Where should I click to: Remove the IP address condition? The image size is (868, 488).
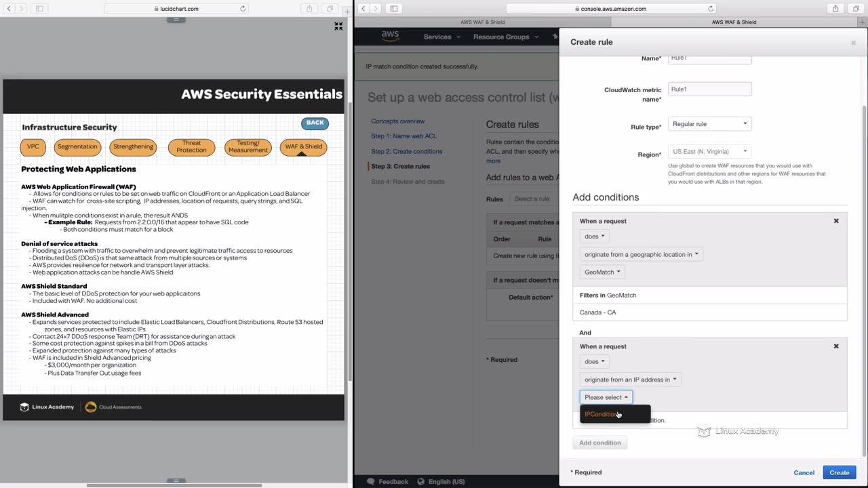tap(836, 346)
